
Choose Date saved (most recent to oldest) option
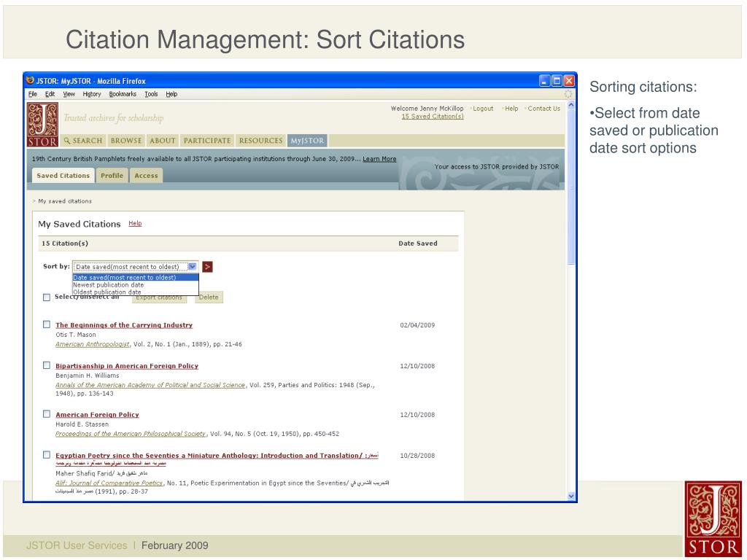pos(135,278)
